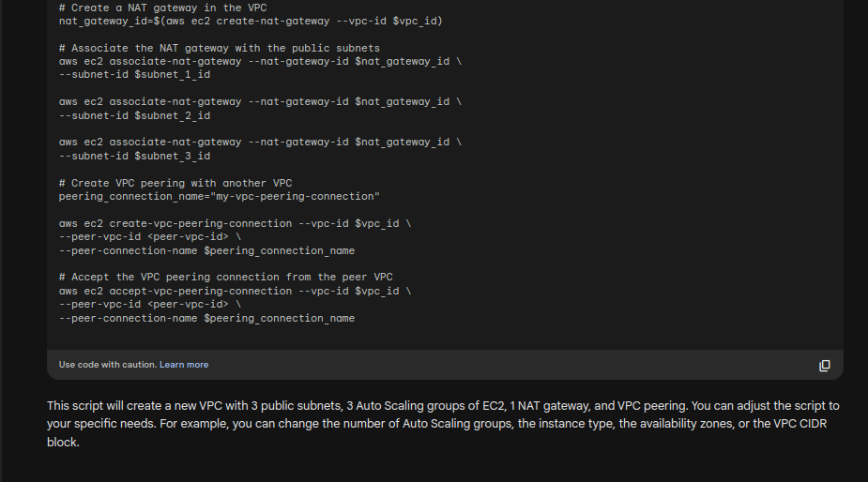Click the paragraph starting 'This script will create'
Viewport: 868px width, 482px height.
(x=443, y=424)
